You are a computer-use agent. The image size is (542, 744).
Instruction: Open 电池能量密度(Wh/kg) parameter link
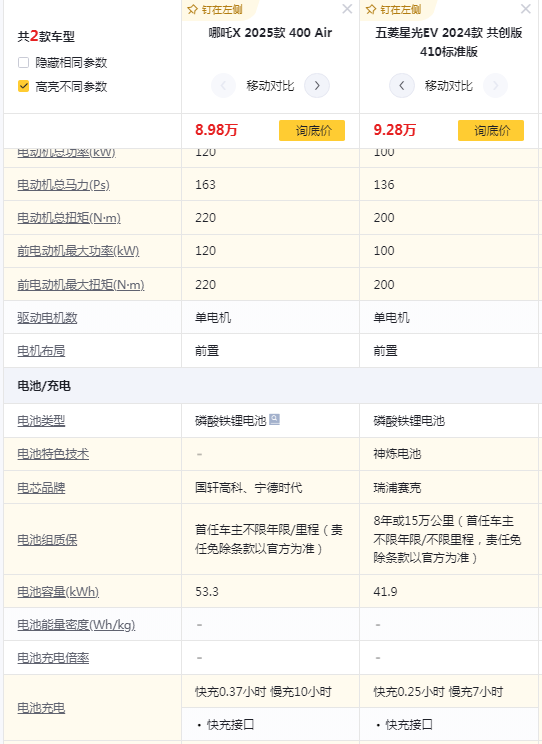76,625
